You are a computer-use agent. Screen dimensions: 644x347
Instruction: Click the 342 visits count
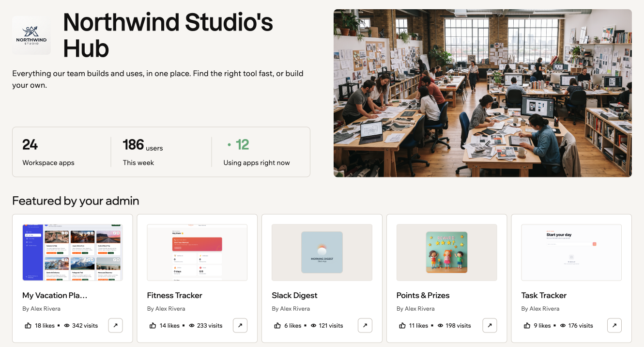point(85,326)
